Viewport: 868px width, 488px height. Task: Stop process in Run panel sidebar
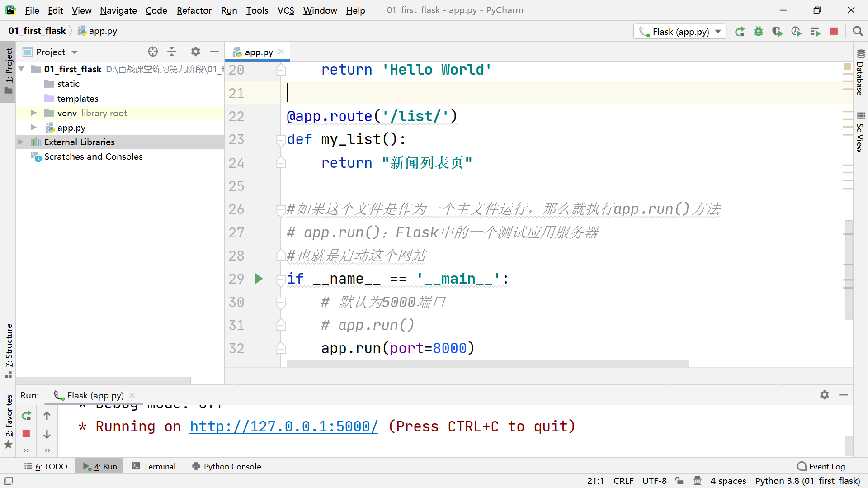click(26, 434)
